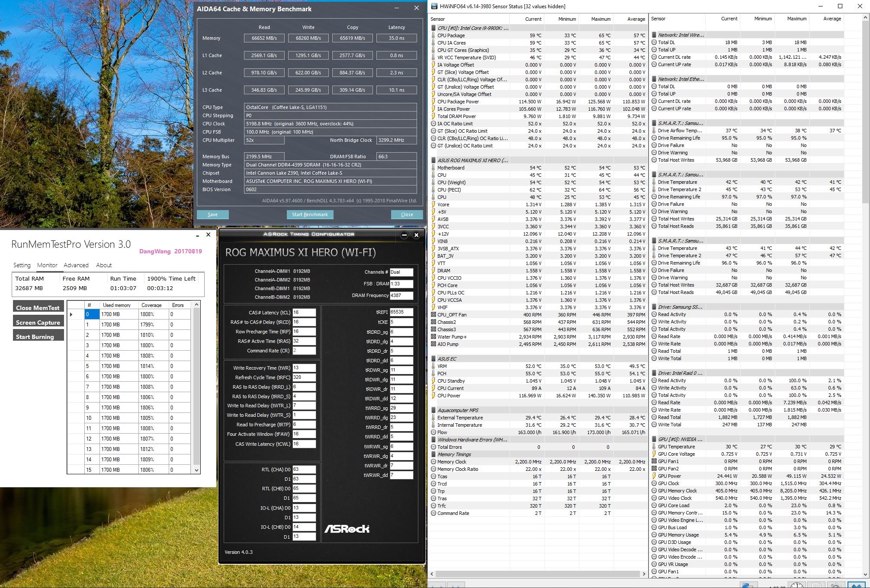The width and height of the screenshot is (870, 588).
Task: Click the chip icon beside CPU [#0] Intel Core i9-9900K
Action: (x=433, y=28)
